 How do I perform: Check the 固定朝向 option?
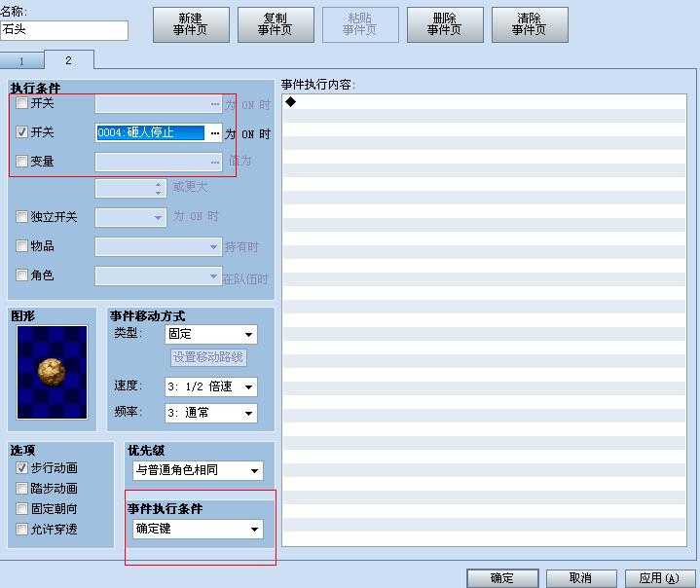(x=21, y=508)
